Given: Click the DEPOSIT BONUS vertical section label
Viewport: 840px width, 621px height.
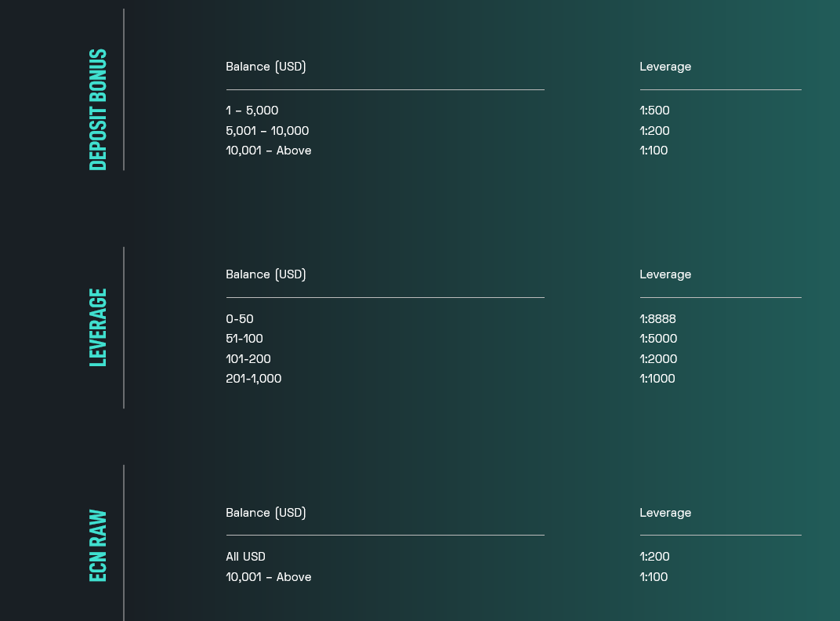Looking at the screenshot, I should pyautogui.click(x=98, y=110).
